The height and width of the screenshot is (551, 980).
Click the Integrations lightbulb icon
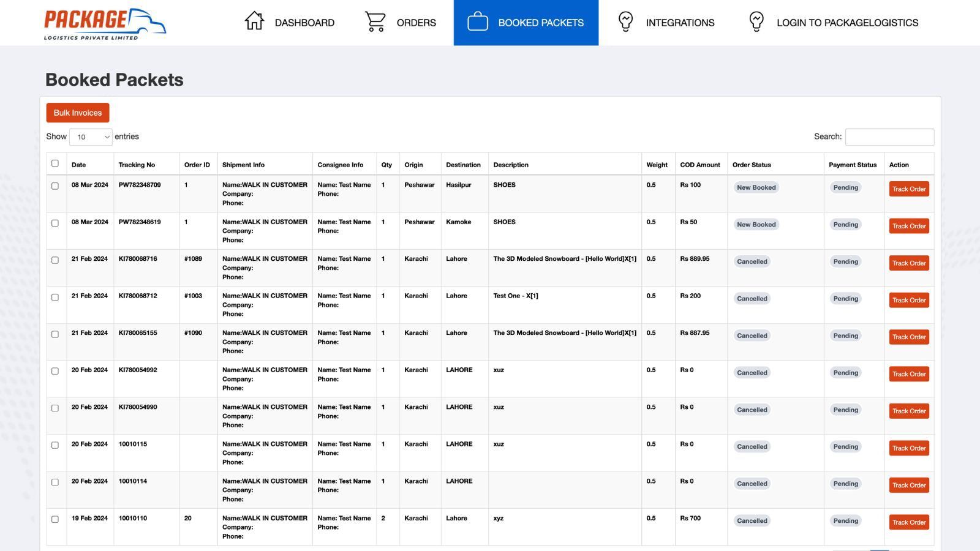625,22
